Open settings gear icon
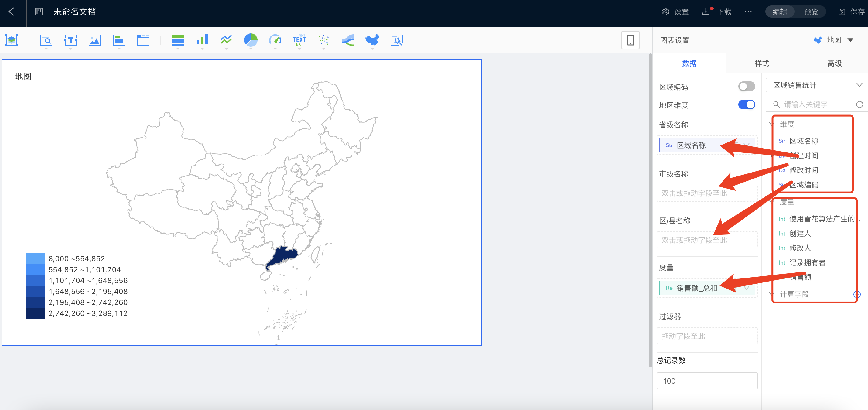 (x=665, y=12)
